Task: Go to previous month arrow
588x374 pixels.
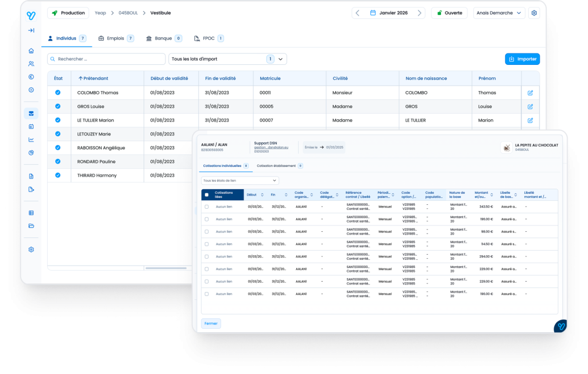Action: pos(357,13)
